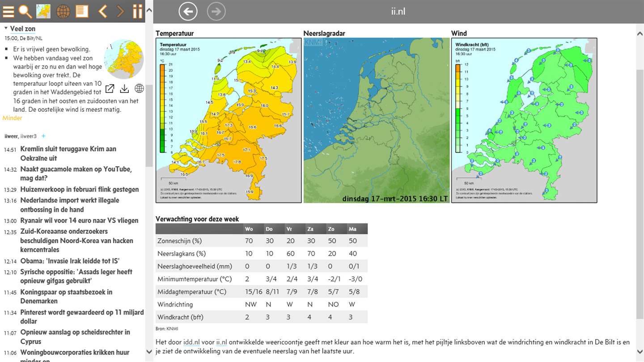Open 'Pinterest wordt gewaardeerd op 11 miljard dollar'
This screenshot has height=362, width=644.
82,316
